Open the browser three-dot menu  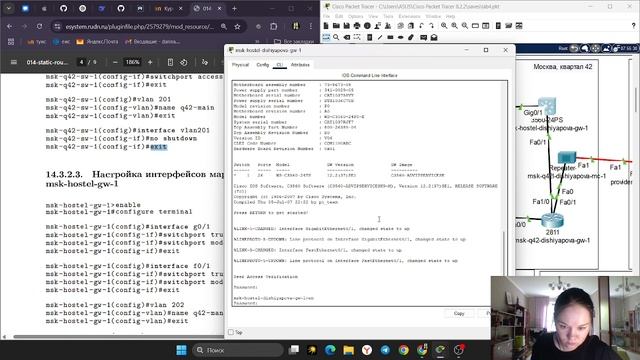[x=311, y=27]
